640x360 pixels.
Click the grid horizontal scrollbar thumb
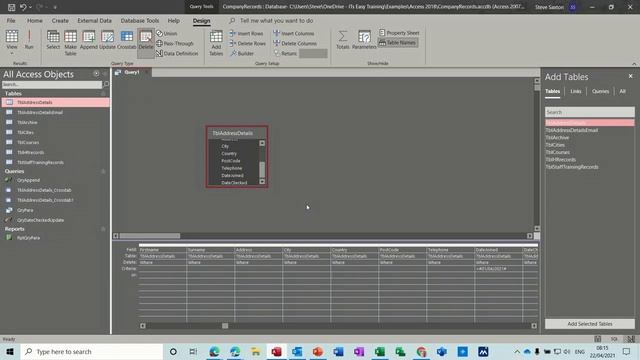225,326
